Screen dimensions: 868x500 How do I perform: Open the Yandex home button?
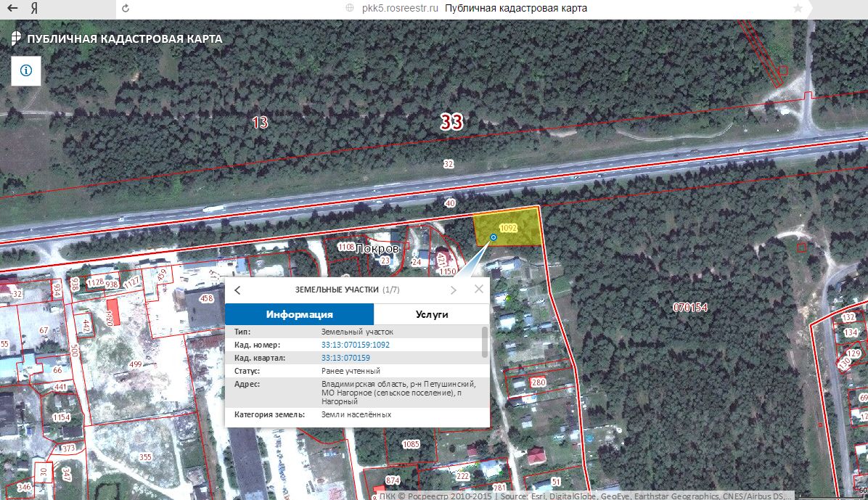coord(34,8)
